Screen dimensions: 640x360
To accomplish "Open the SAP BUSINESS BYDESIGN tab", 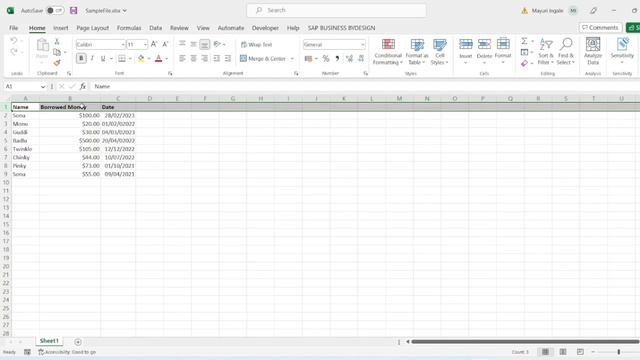I will tap(341, 28).
